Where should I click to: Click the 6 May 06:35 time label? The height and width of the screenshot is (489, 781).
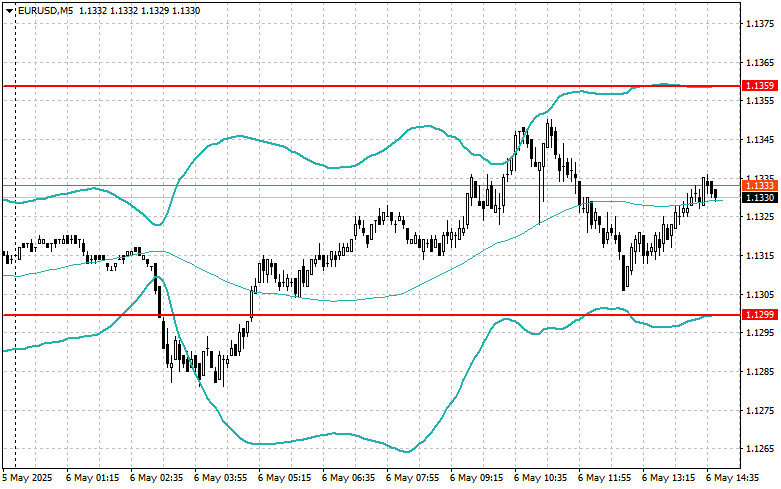tap(349, 478)
